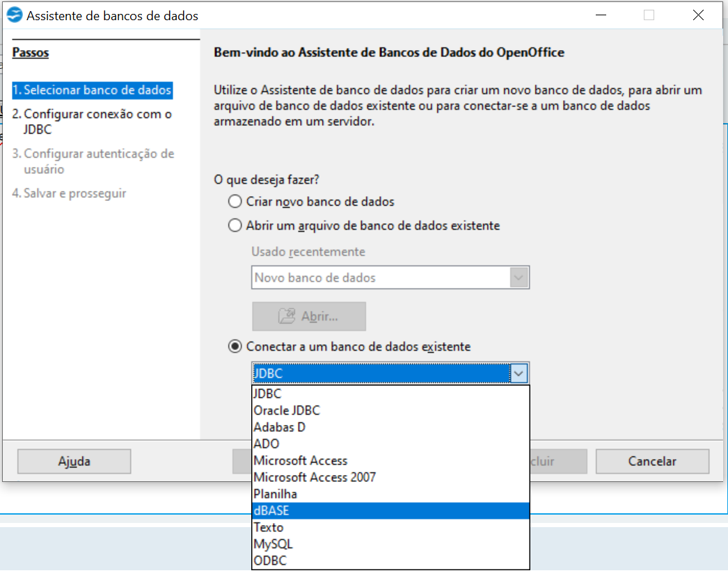The height and width of the screenshot is (580, 728).
Task: Choose Microsoft Access 2007 option
Action: tap(390, 478)
